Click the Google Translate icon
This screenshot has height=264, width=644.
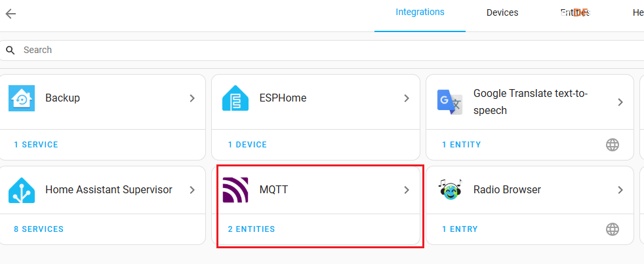coord(449,102)
